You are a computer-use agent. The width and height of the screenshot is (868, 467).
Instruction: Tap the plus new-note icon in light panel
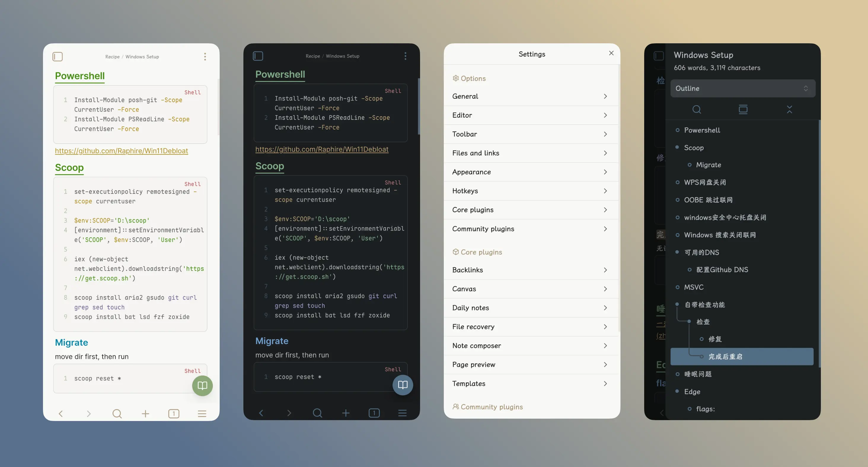pyautogui.click(x=145, y=414)
